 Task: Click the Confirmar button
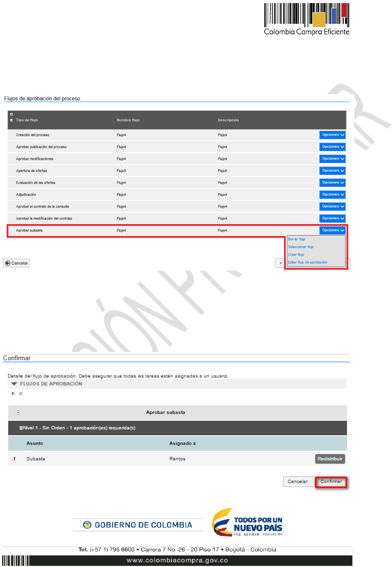pyautogui.click(x=331, y=482)
